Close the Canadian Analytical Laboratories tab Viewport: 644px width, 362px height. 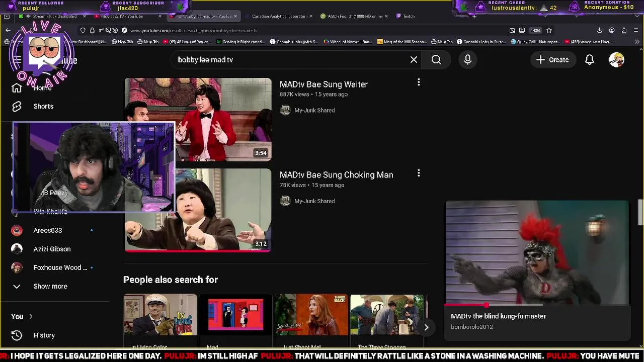(310, 16)
